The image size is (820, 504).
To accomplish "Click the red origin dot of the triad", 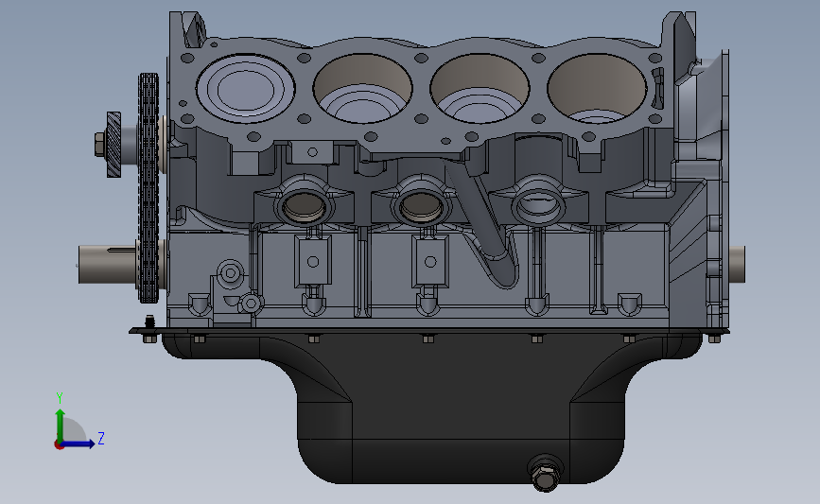I will click(x=59, y=445).
